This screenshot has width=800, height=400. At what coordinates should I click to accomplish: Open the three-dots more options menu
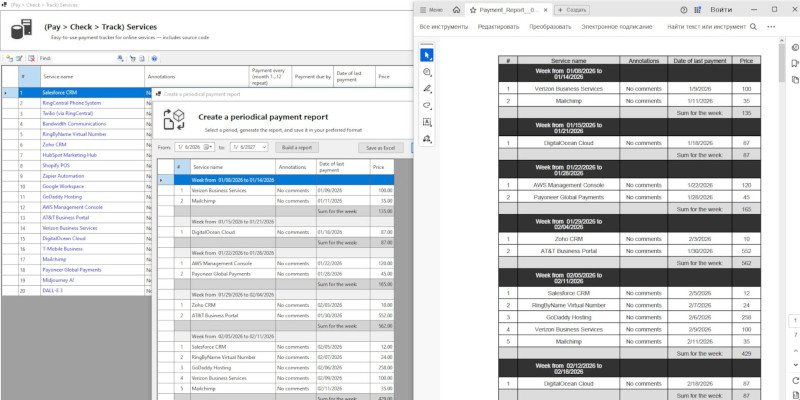770,26
